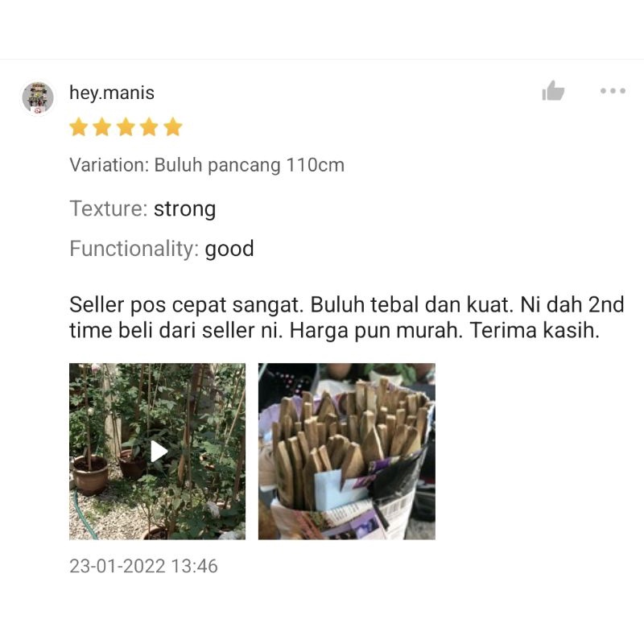Open hey.manis profile avatar
Image resolution: width=644 pixels, height=644 pixels.
coord(38,97)
